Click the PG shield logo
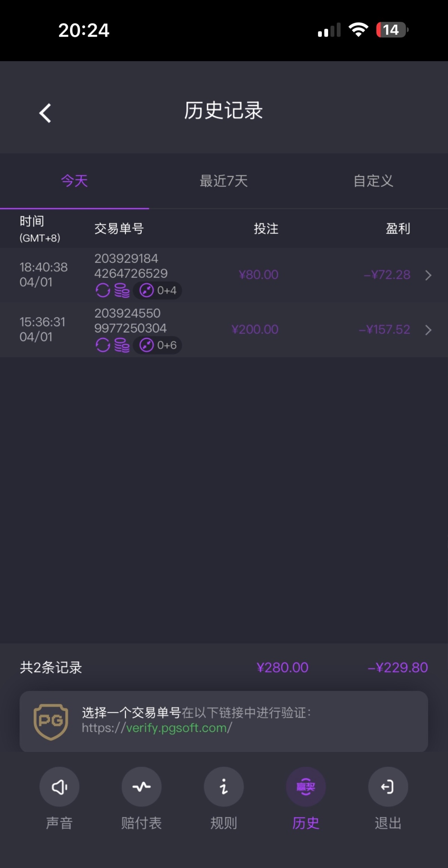 [x=51, y=721]
